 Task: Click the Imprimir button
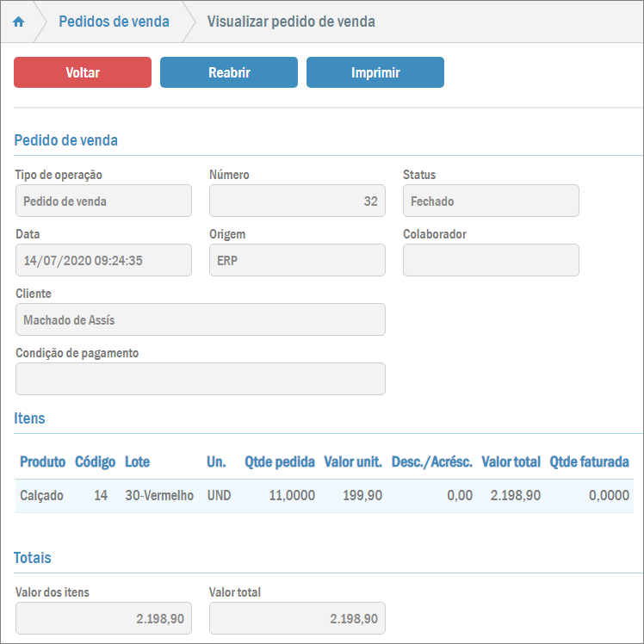click(x=375, y=72)
